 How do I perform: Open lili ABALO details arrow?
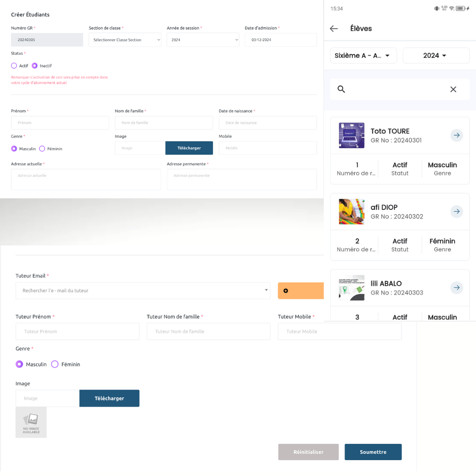tap(457, 288)
